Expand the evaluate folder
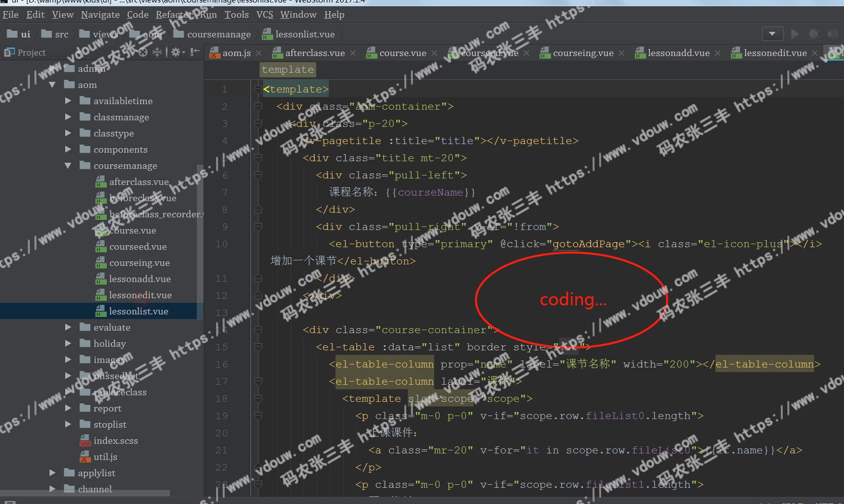Viewport: 844px width, 504px height. pyautogui.click(x=68, y=328)
